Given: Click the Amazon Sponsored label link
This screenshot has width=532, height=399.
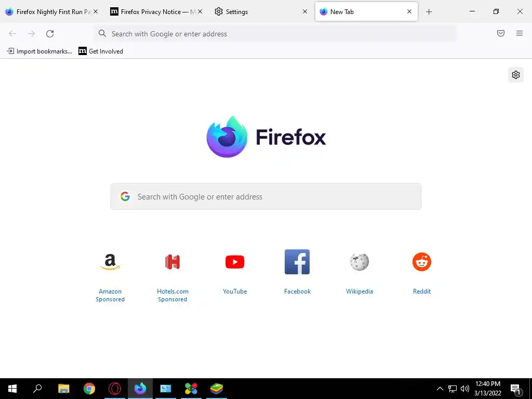Looking at the screenshot, I should click(x=110, y=295).
